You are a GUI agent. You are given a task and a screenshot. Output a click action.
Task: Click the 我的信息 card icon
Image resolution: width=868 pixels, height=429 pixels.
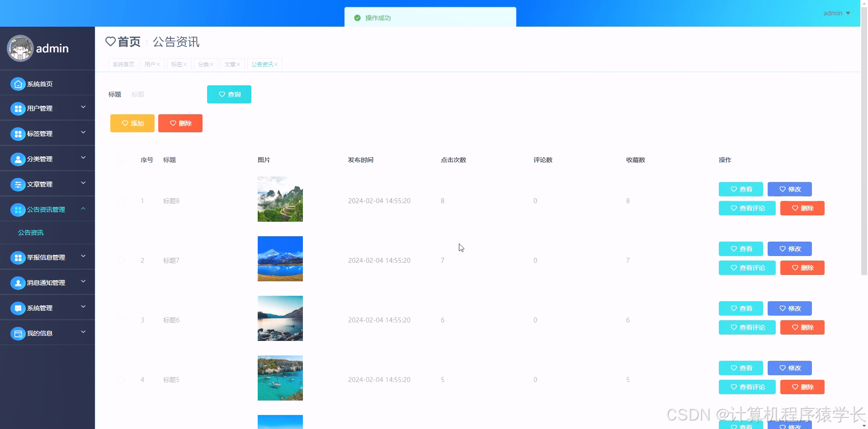point(18,333)
